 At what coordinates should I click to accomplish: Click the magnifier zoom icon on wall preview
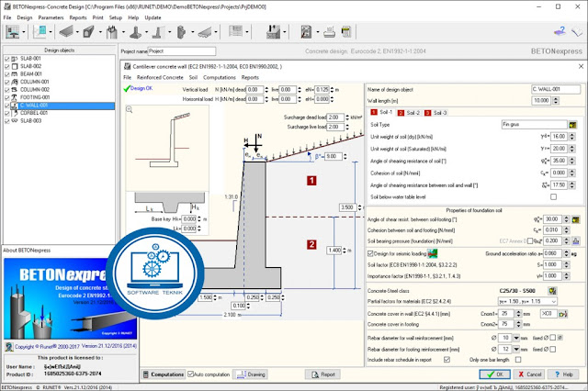click(x=130, y=110)
